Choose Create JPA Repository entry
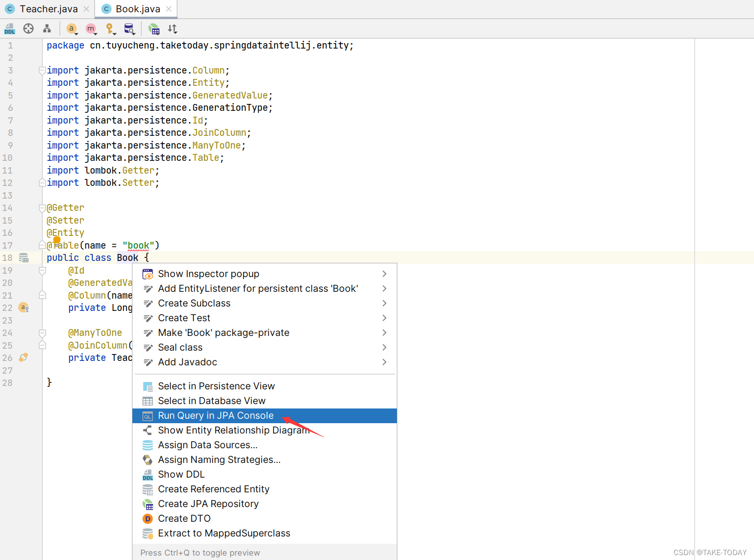This screenshot has height=560, width=754. [264, 504]
